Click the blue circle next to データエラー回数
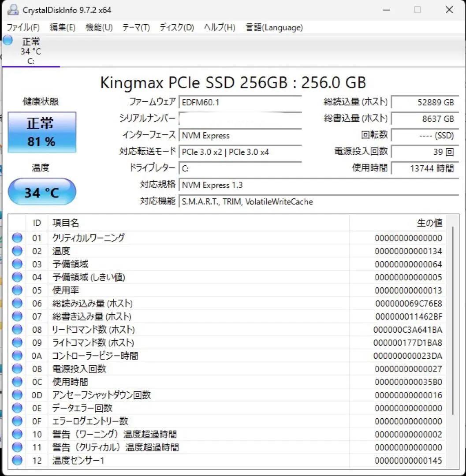Screen dimensions: 466x476 point(17,408)
